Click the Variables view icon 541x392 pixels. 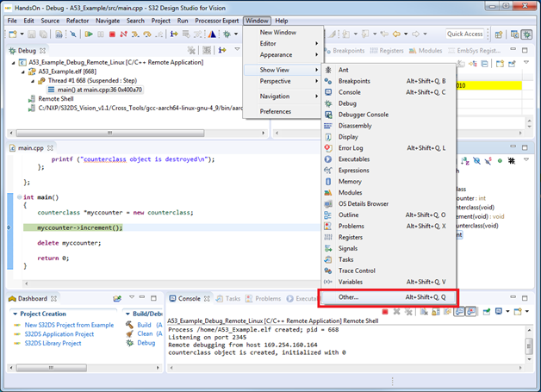click(x=328, y=282)
